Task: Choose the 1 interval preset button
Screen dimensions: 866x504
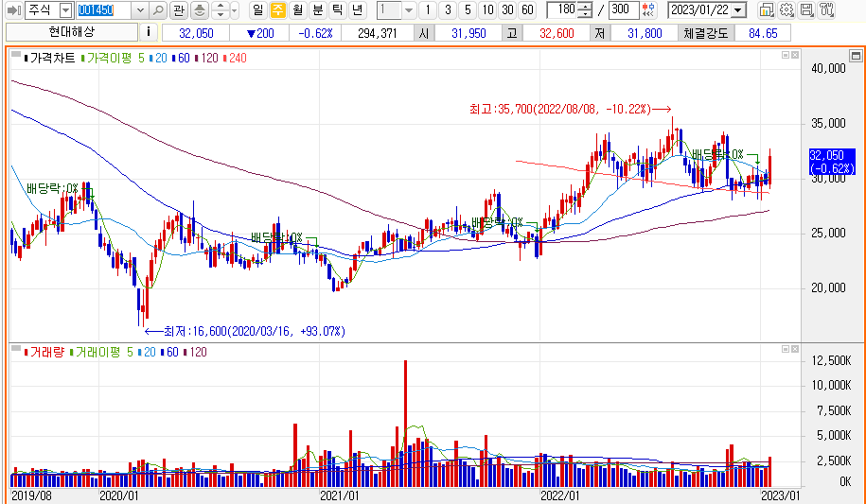Action: point(428,10)
